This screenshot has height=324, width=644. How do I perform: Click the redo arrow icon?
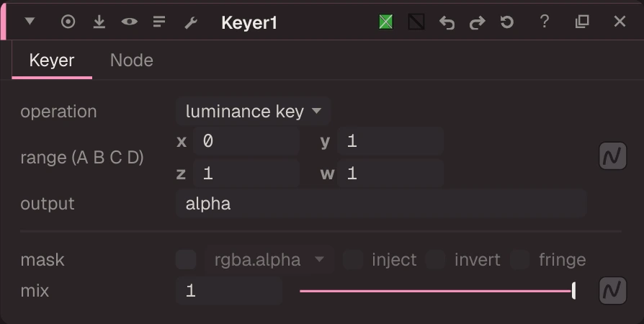coord(478,22)
